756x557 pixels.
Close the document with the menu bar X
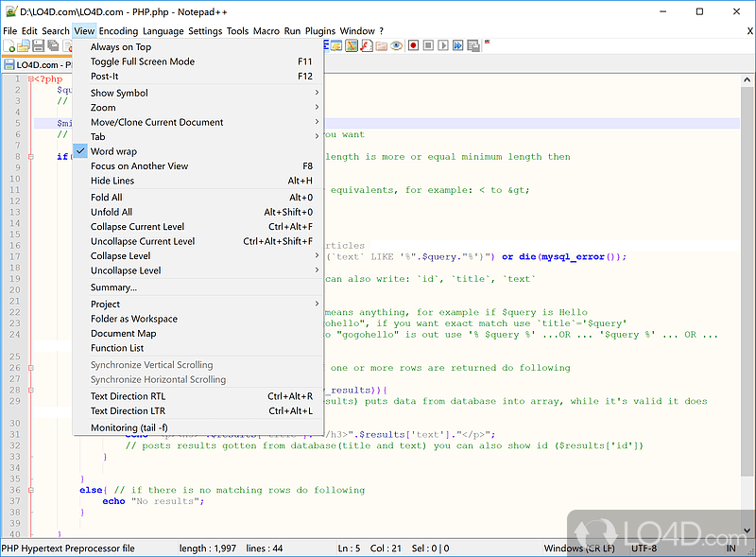[x=749, y=31]
